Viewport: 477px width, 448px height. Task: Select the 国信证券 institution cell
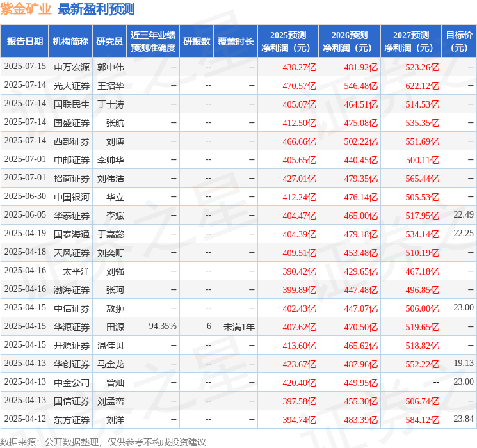(72, 401)
